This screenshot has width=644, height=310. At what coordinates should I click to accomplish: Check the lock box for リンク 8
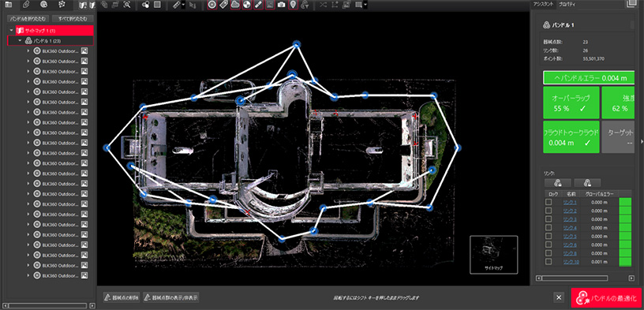pos(548,253)
